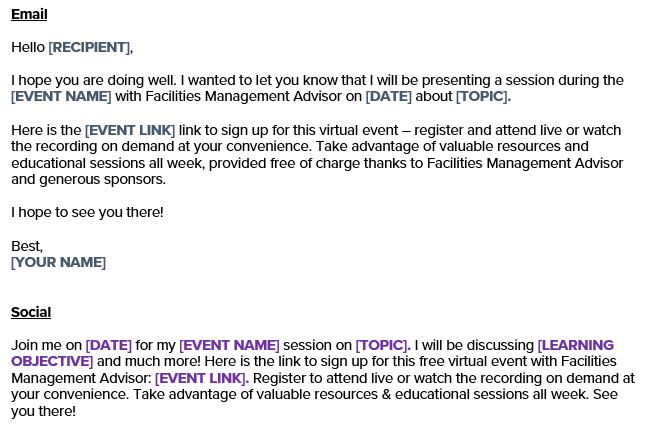Click the blue [DATE] placeholder in email
Viewport: 649px width, 432px height.
(x=389, y=96)
